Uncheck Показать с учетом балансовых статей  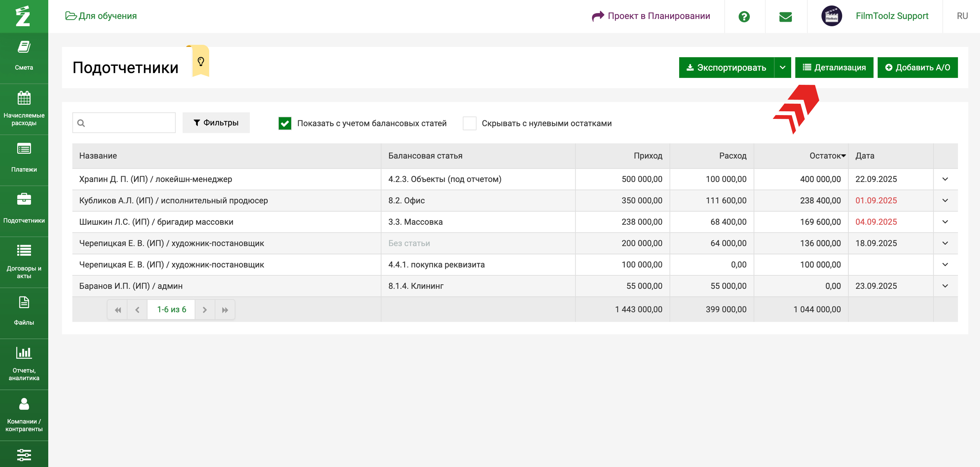(285, 123)
